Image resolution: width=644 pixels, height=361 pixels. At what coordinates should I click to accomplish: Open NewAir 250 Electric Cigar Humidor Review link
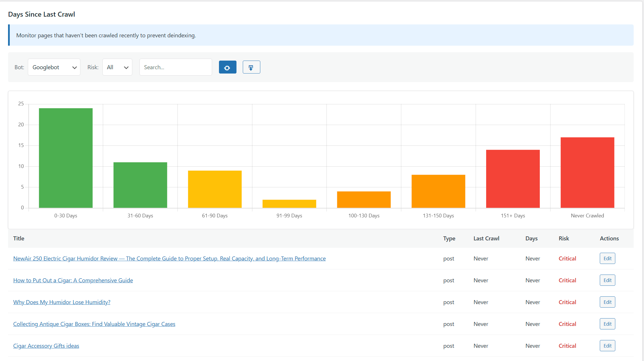tap(169, 258)
